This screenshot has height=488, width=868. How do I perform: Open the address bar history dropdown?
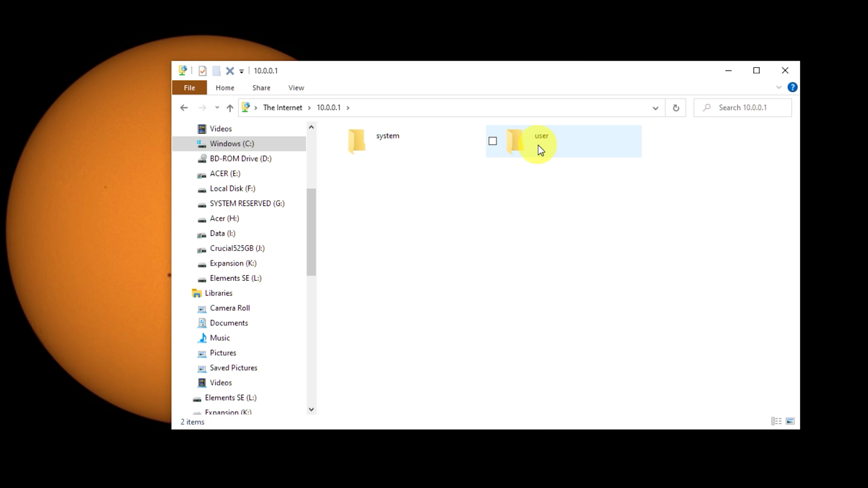click(655, 108)
